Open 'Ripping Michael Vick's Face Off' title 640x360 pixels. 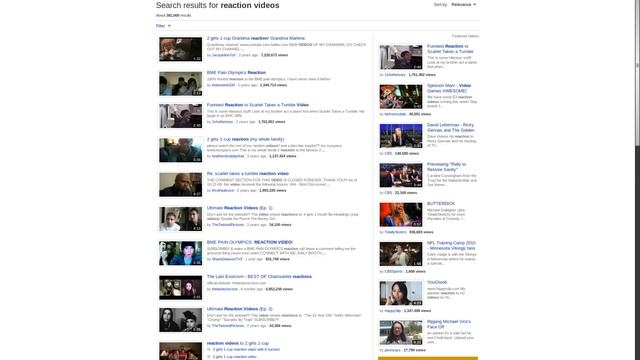(449, 324)
